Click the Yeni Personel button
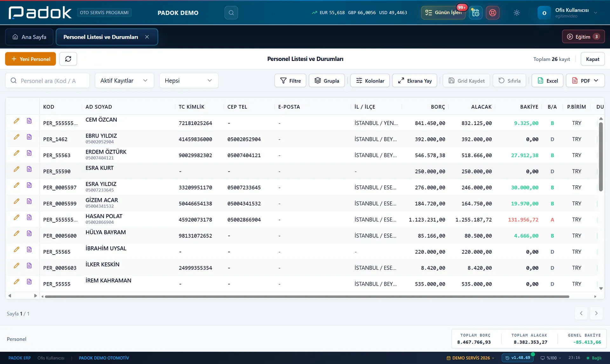This screenshot has height=364, width=610. point(30,59)
